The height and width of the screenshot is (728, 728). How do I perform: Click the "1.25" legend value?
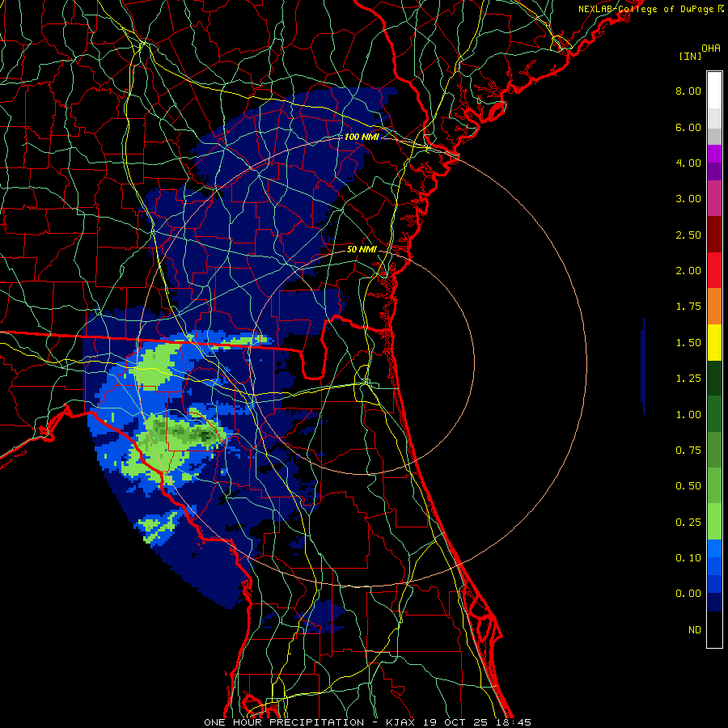688,379
